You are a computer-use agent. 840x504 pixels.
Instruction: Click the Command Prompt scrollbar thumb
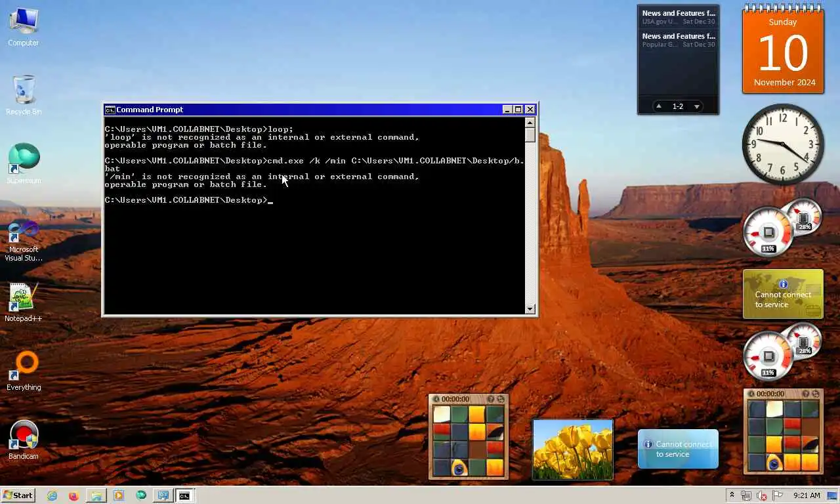tap(530, 135)
